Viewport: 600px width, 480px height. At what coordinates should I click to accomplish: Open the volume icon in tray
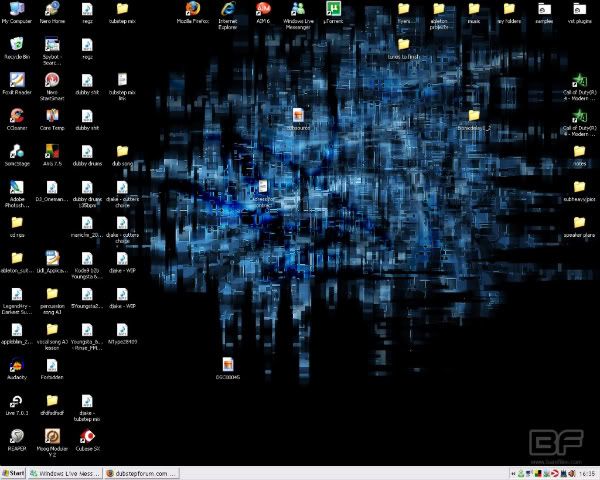click(572, 474)
